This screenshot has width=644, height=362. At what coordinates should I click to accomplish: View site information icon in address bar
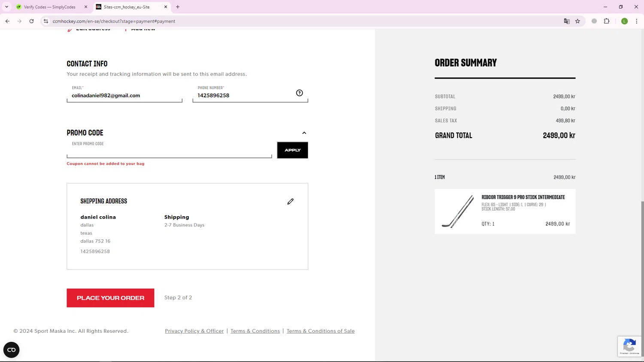tap(46, 21)
